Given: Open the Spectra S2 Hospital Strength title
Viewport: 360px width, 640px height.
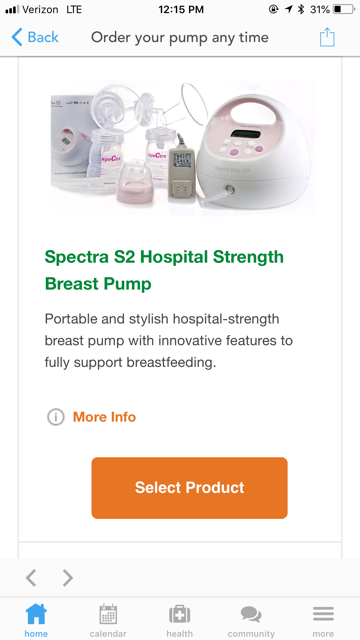Looking at the screenshot, I should pyautogui.click(x=164, y=270).
